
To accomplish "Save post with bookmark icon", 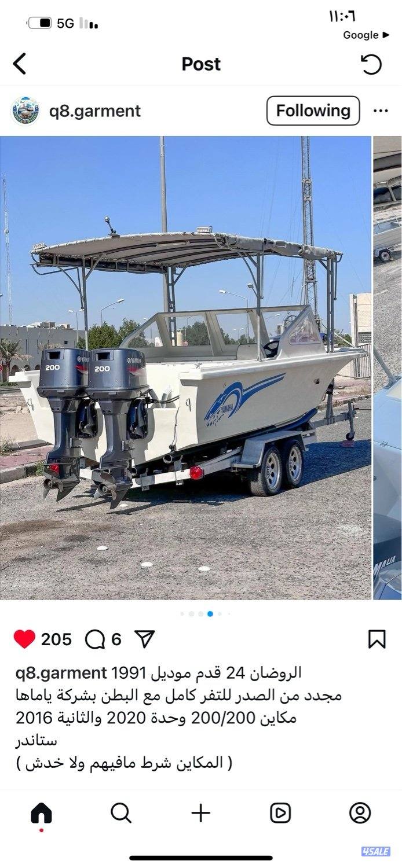I will [377, 639].
